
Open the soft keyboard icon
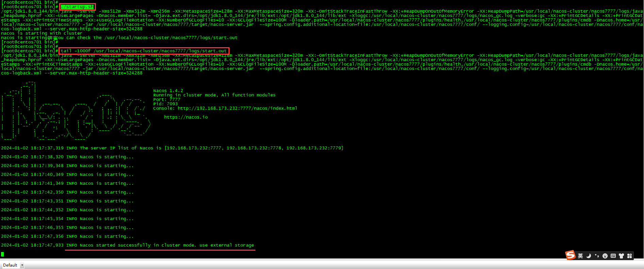click(x=613, y=256)
